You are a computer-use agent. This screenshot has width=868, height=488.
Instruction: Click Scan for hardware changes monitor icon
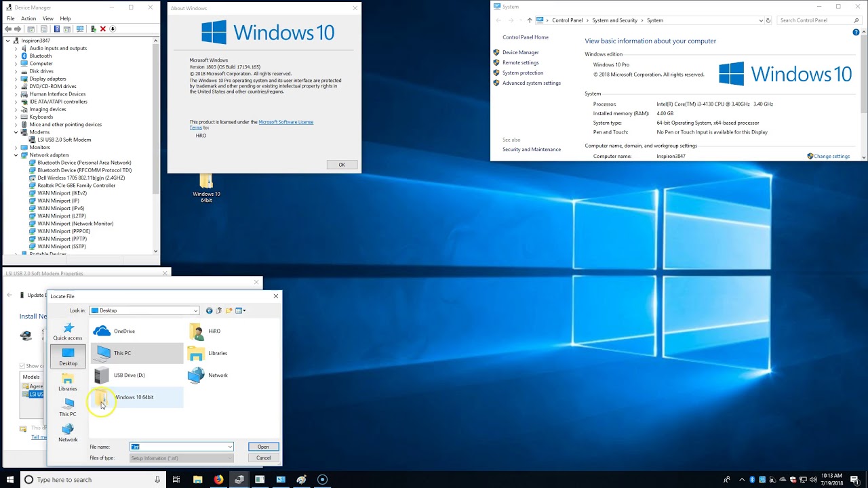[80, 29]
